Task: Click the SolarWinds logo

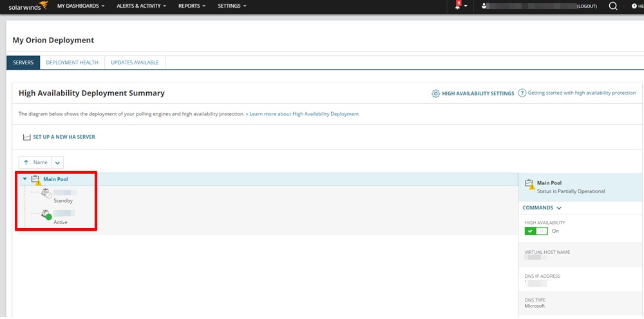Action: pyautogui.click(x=24, y=6)
